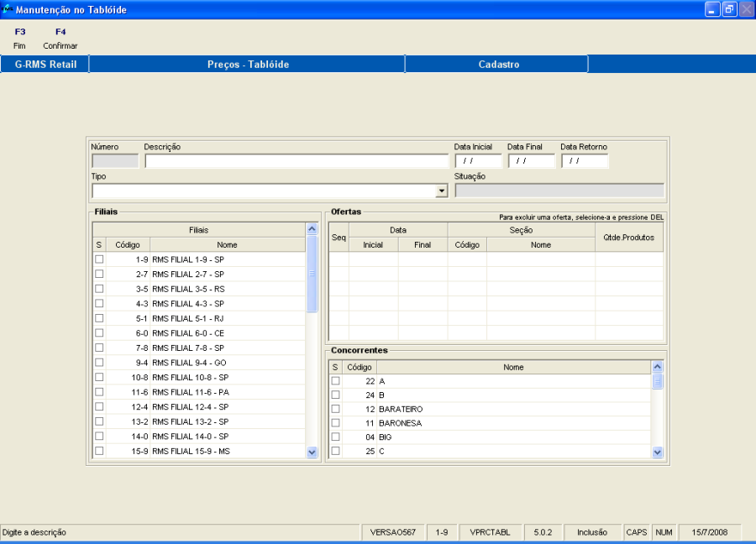
Task: Click the Qtde.Produtos column header
Action: point(628,238)
